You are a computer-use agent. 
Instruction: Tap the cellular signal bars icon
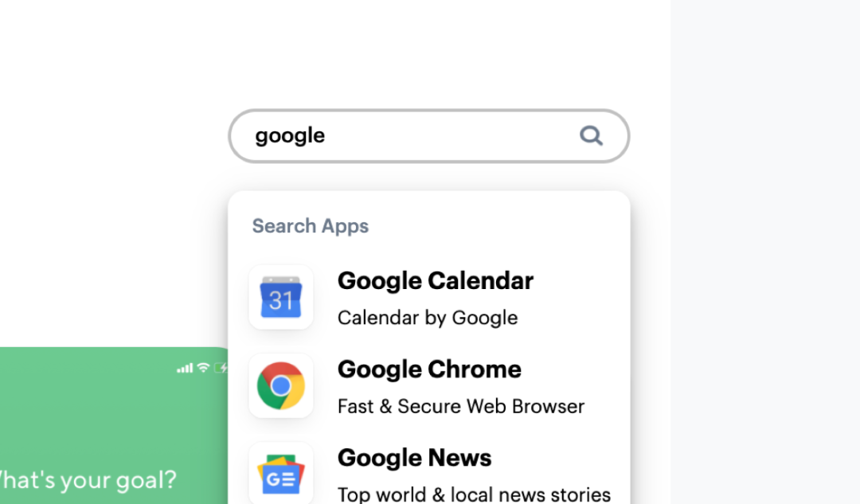pos(185,367)
